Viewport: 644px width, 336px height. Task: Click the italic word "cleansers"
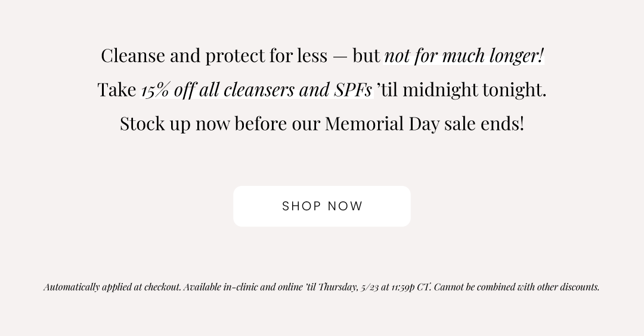259,90
